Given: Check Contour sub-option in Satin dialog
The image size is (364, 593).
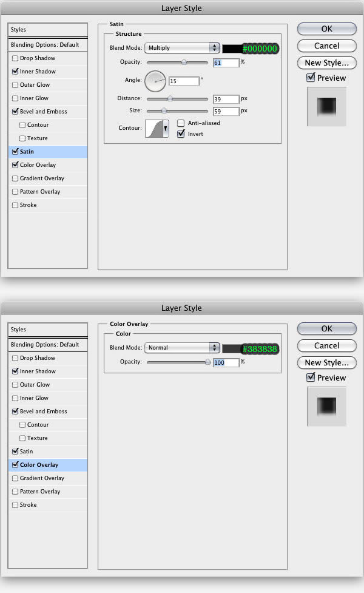Looking at the screenshot, I should pos(22,125).
